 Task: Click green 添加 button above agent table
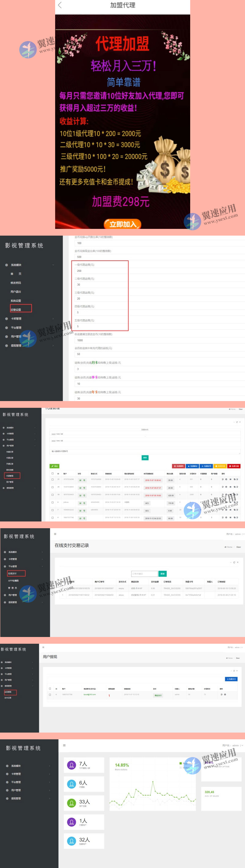click(54, 466)
